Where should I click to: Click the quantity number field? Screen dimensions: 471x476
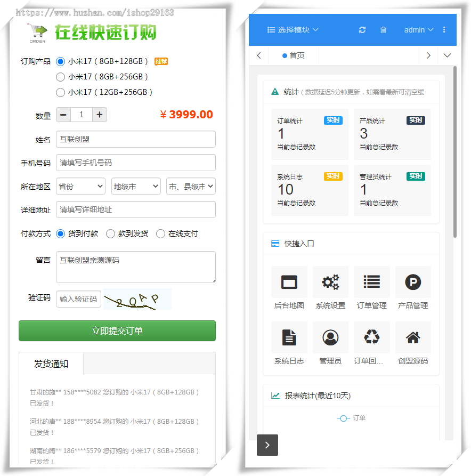coord(82,115)
